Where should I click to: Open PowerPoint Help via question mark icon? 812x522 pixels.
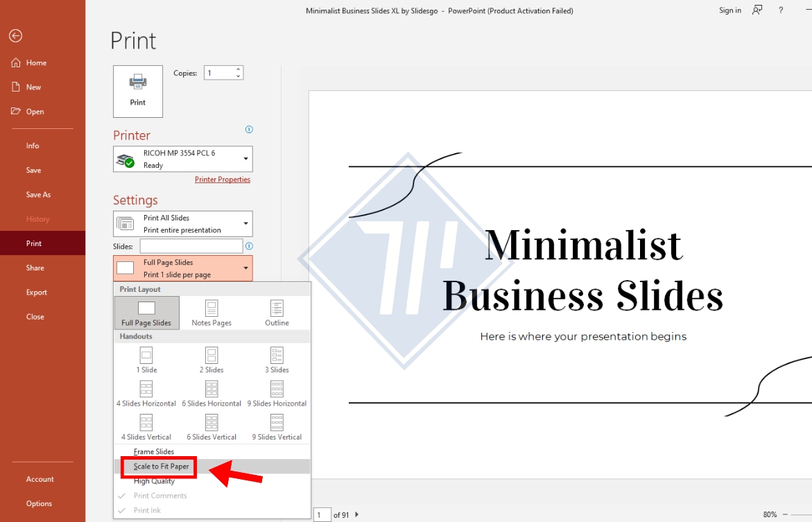pos(781,10)
